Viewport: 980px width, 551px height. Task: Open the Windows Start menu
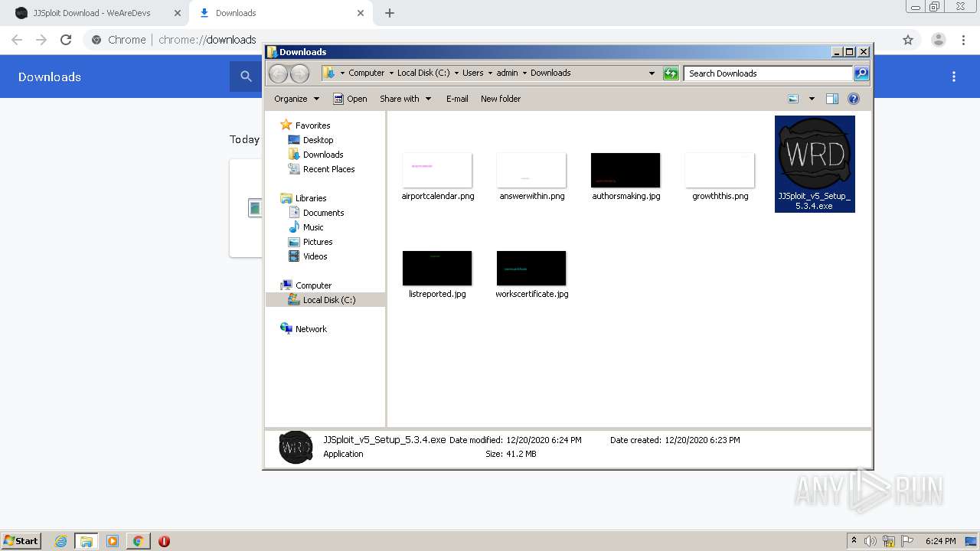(21, 540)
